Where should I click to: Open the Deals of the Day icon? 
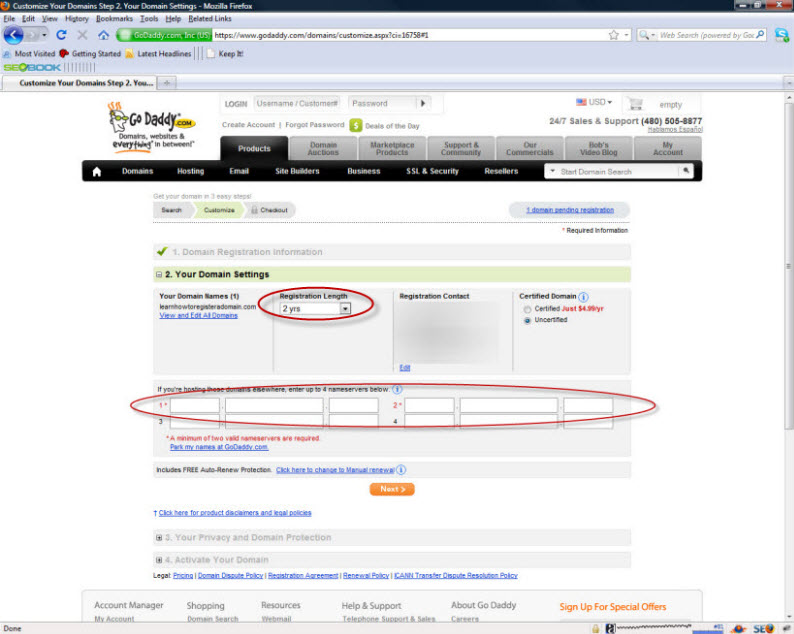click(356, 125)
